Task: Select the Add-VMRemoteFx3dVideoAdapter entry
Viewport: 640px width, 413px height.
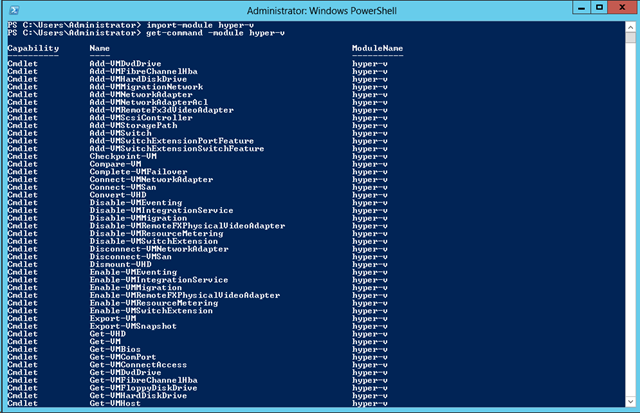Action: (162, 110)
